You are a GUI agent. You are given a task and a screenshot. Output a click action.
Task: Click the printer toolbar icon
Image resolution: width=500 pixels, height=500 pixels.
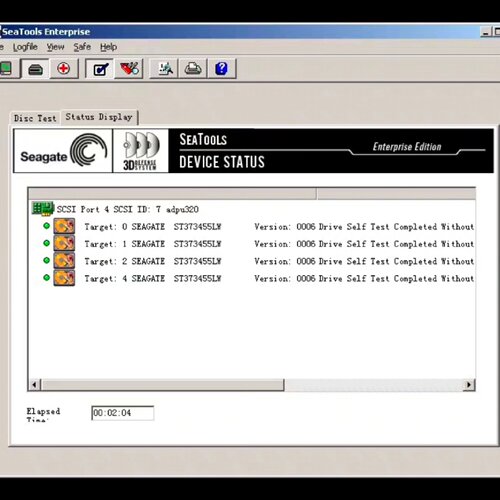click(x=193, y=69)
